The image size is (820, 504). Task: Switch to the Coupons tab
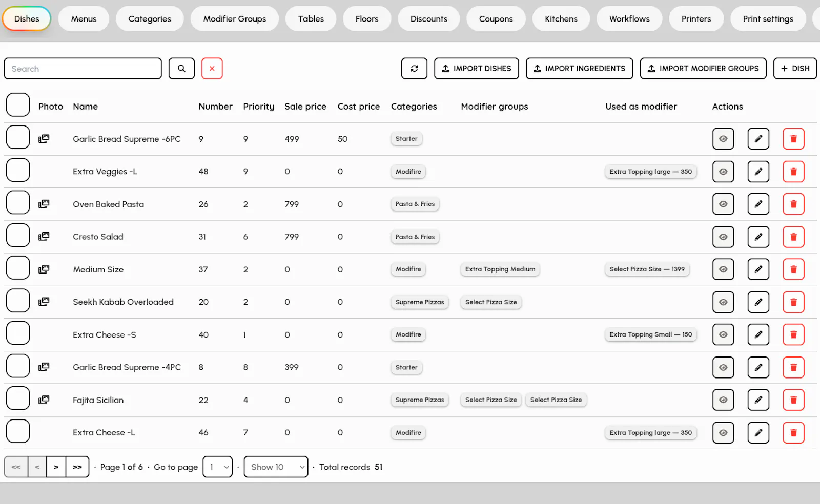point(496,19)
